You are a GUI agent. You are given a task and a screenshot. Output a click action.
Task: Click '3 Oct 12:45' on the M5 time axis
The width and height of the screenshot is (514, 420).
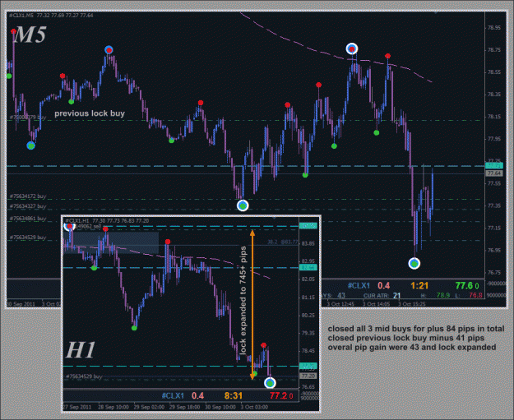tap(340, 304)
